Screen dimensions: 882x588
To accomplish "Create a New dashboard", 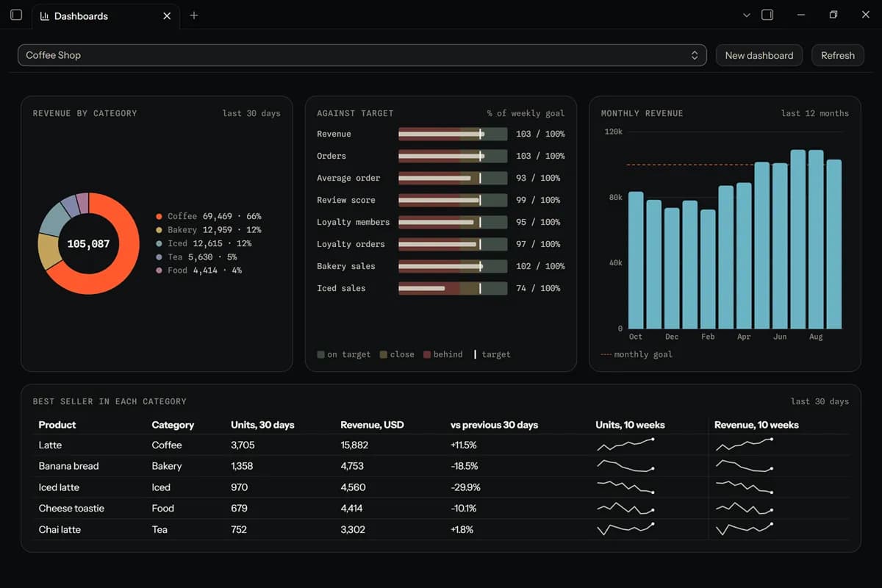I will (759, 55).
